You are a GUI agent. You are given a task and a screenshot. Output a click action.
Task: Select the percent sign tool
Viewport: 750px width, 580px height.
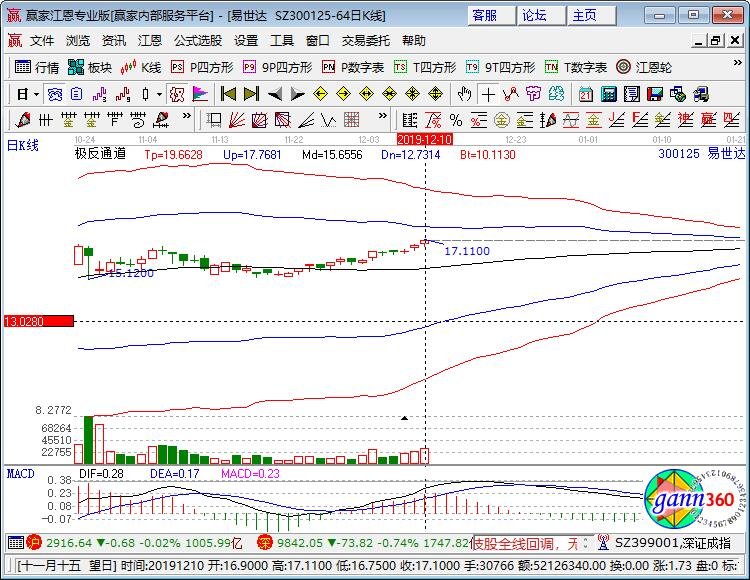[x=456, y=120]
